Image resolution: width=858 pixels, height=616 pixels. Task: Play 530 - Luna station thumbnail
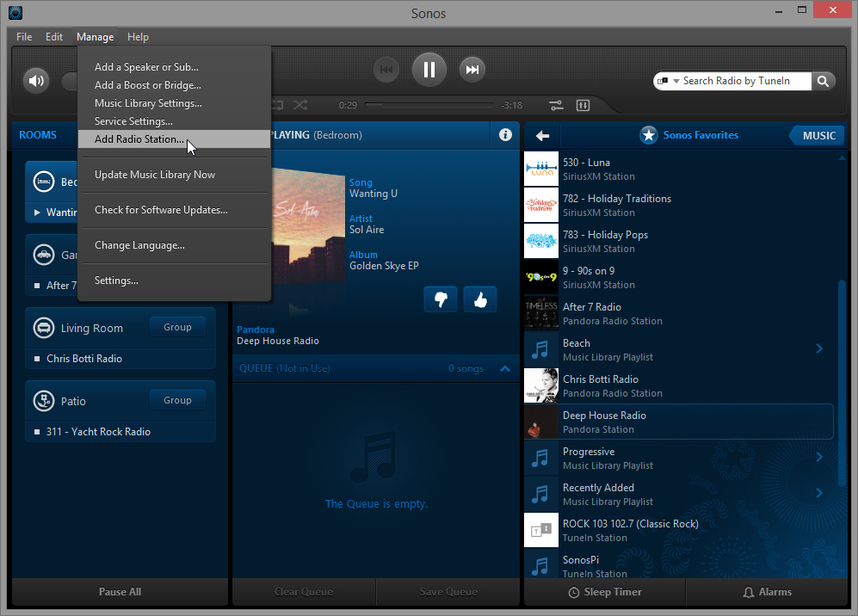click(541, 169)
